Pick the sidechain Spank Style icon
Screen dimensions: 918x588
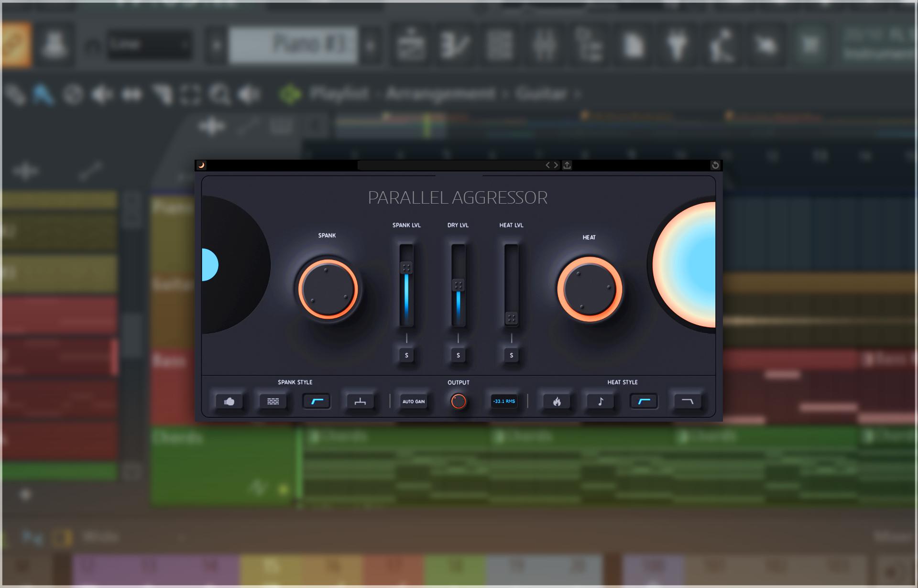360,402
